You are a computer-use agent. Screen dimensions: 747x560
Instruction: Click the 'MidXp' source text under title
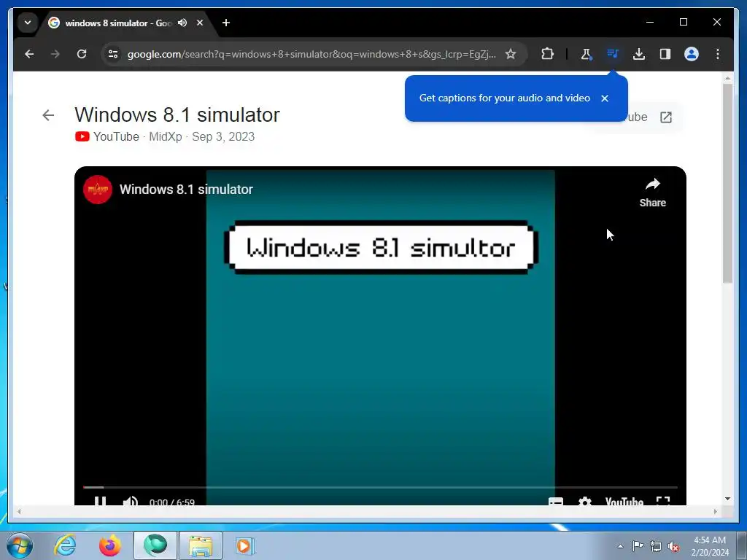(x=166, y=136)
